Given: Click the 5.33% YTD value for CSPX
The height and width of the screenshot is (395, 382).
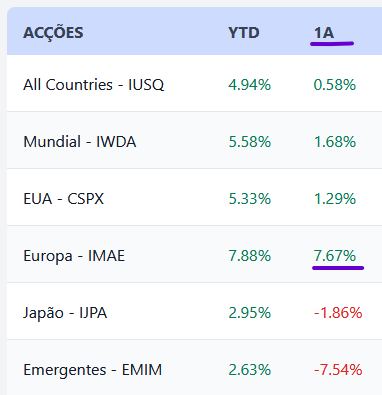Looking at the screenshot, I should 250,199.
